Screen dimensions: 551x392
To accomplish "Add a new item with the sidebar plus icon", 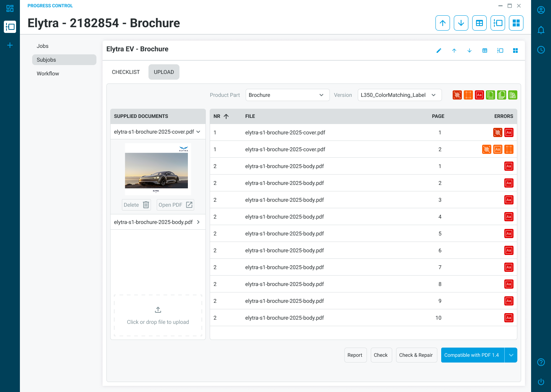I will pyautogui.click(x=10, y=45).
